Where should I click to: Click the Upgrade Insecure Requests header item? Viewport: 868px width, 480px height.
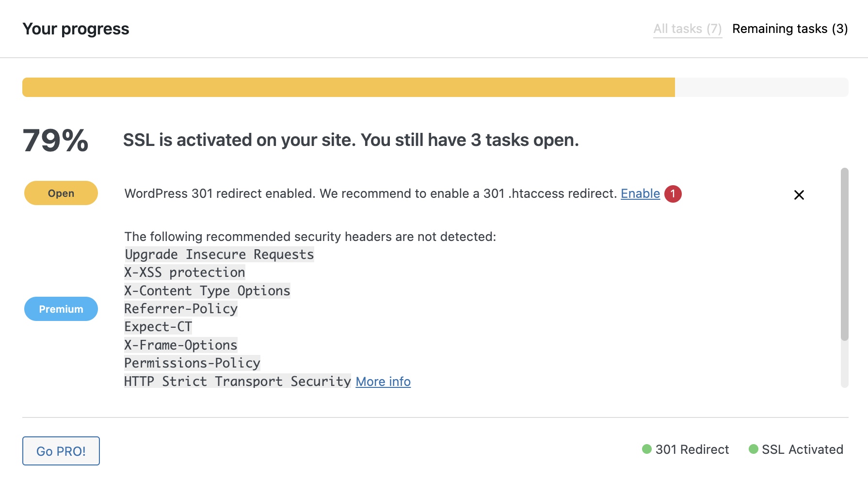[219, 255]
